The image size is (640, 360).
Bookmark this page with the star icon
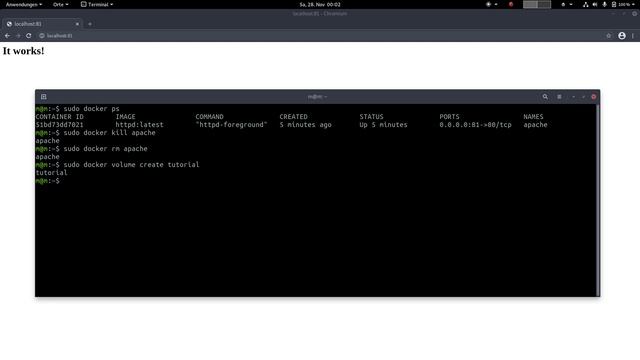click(x=609, y=36)
